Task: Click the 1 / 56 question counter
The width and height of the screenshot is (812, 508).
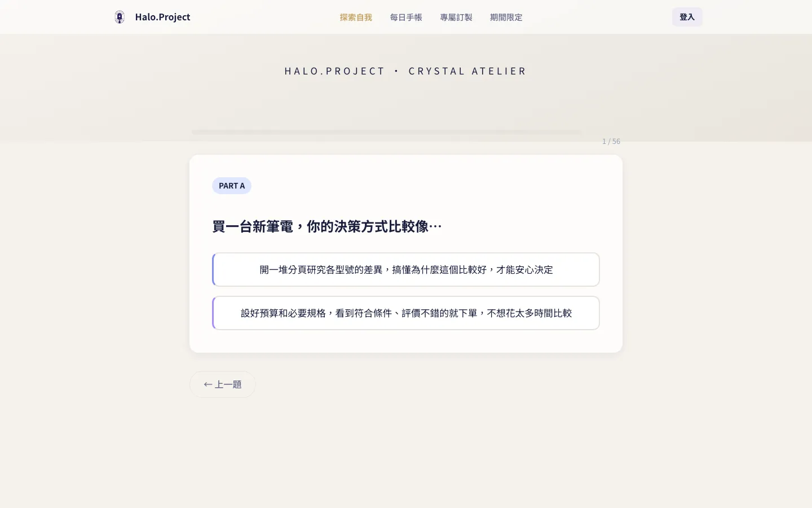Action: pyautogui.click(x=611, y=141)
